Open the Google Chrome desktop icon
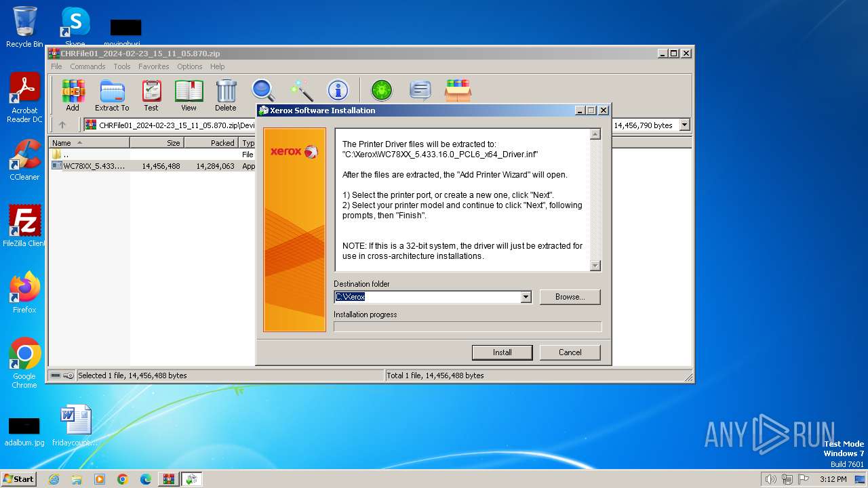 [x=24, y=363]
